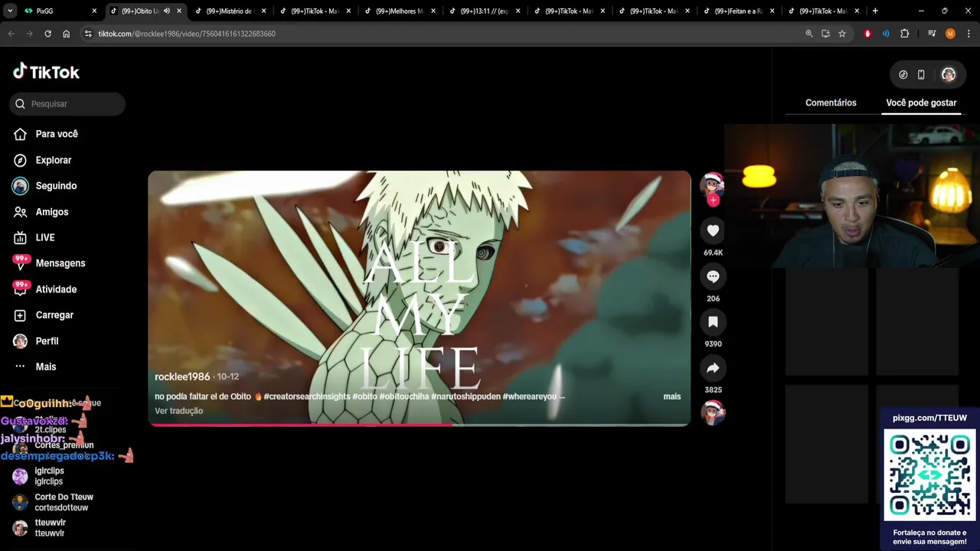Click Ver tradução link
The width and height of the screenshot is (980, 551).
(x=178, y=411)
